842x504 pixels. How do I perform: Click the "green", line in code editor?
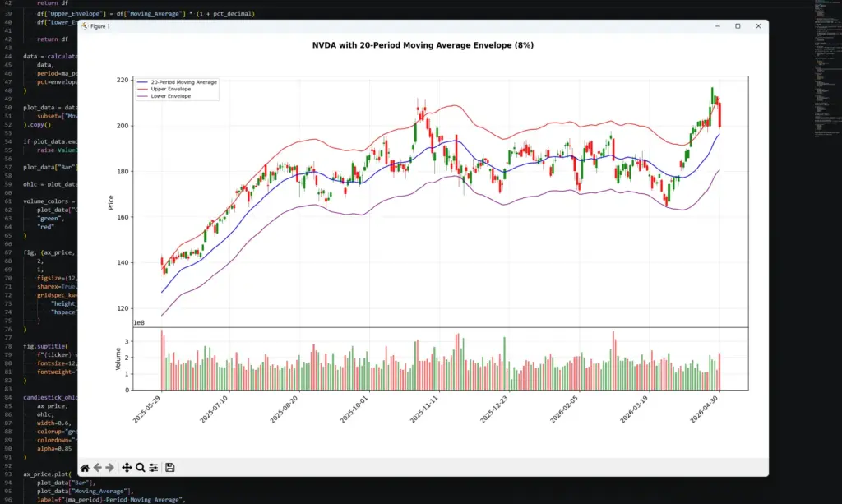coord(50,219)
